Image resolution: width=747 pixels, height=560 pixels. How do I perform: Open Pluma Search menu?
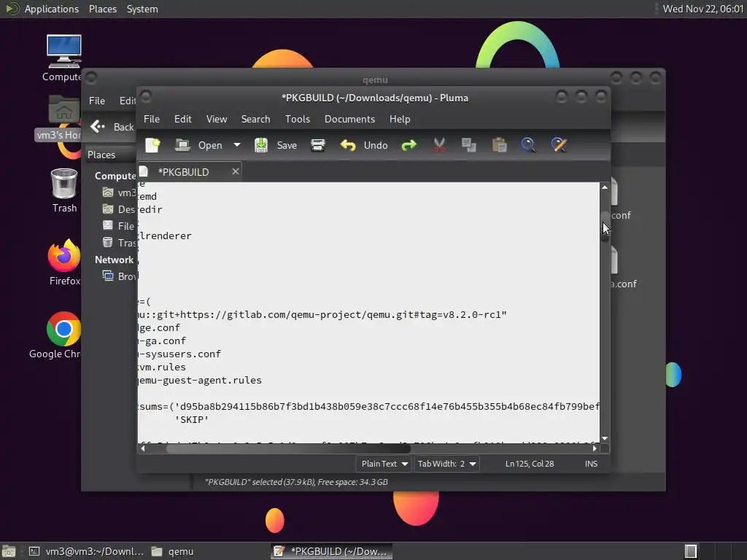[255, 119]
